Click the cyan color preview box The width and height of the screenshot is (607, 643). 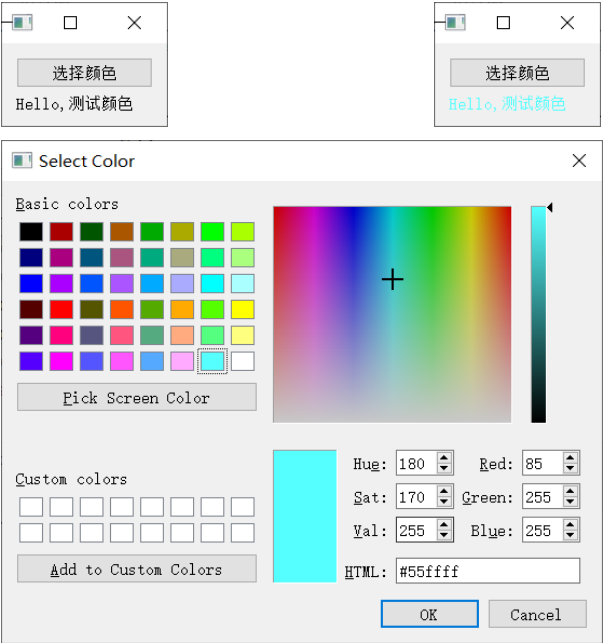(305, 516)
